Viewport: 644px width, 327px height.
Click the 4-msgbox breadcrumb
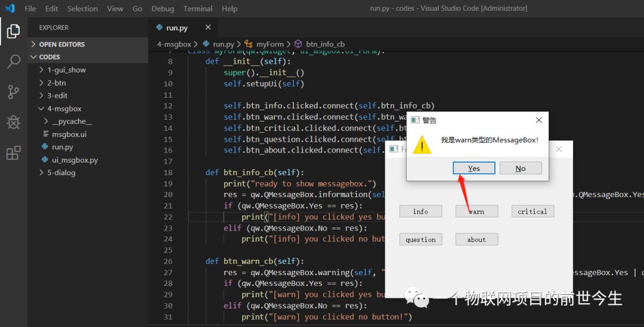pos(174,44)
